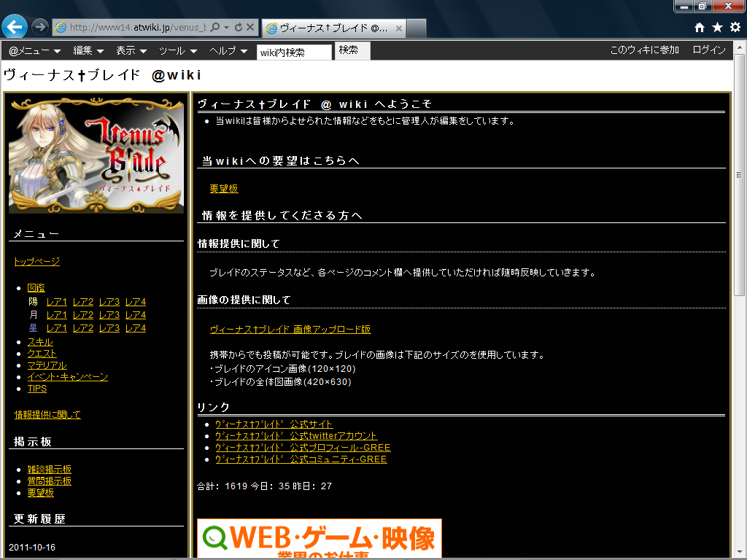
Task: Open マテリアル link in sidebar
Action: click(47, 365)
